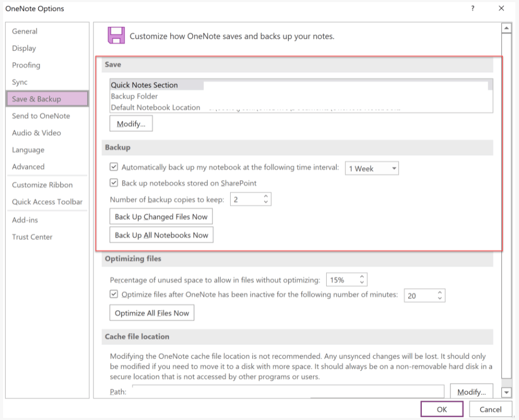Image resolution: width=519 pixels, height=420 pixels.
Task: Click the inactive minutes field
Action: (420, 295)
